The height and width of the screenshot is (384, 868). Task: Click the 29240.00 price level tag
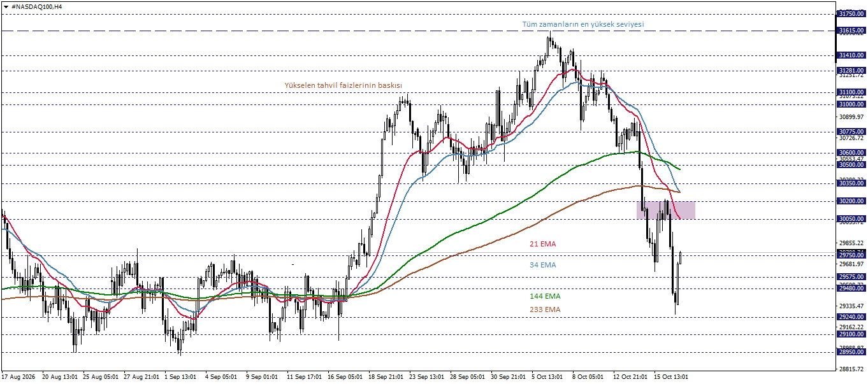(x=851, y=317)
